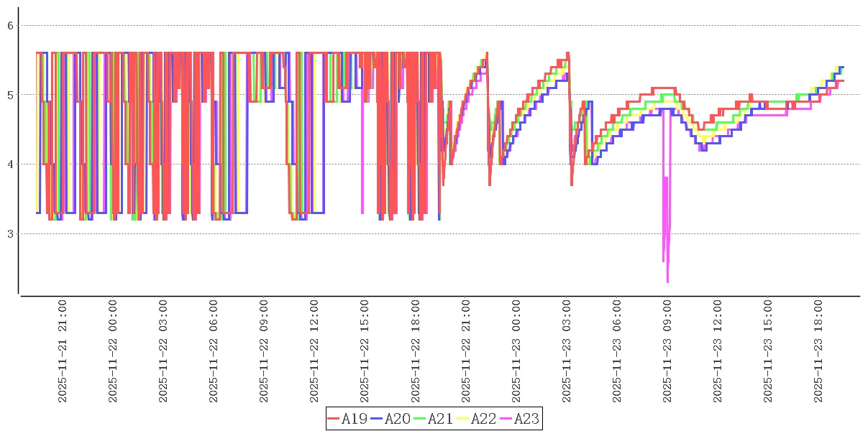Hide the A20 series via legend label
868x431 pixels.
click(x=398, y=419)
